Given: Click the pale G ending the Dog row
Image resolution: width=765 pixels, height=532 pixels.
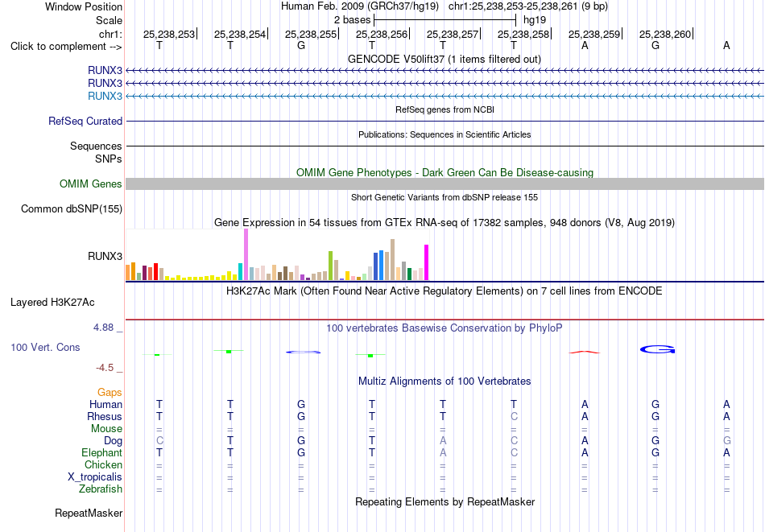Looking at the screenshot, I should point(727,441).
